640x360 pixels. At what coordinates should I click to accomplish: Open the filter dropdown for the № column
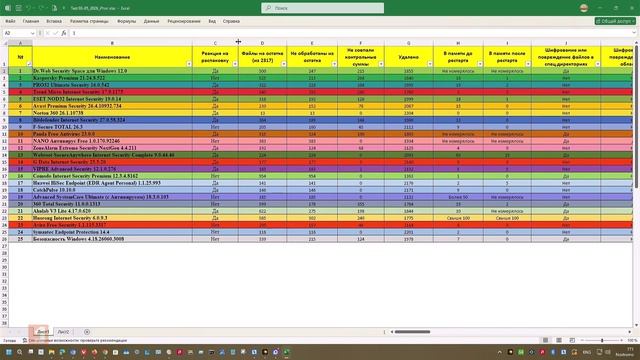click(x=29, y=64)
